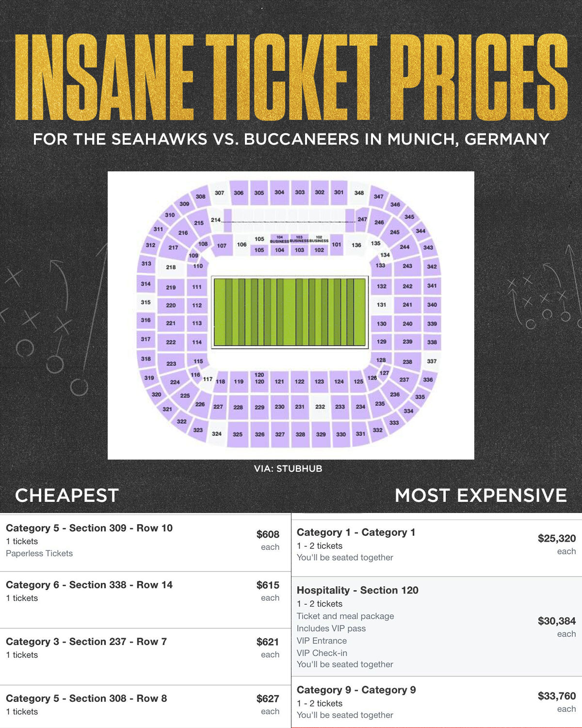
Task: Open the Category 5 Section 308 Row 8 listing title
Action: click(86, 698)
